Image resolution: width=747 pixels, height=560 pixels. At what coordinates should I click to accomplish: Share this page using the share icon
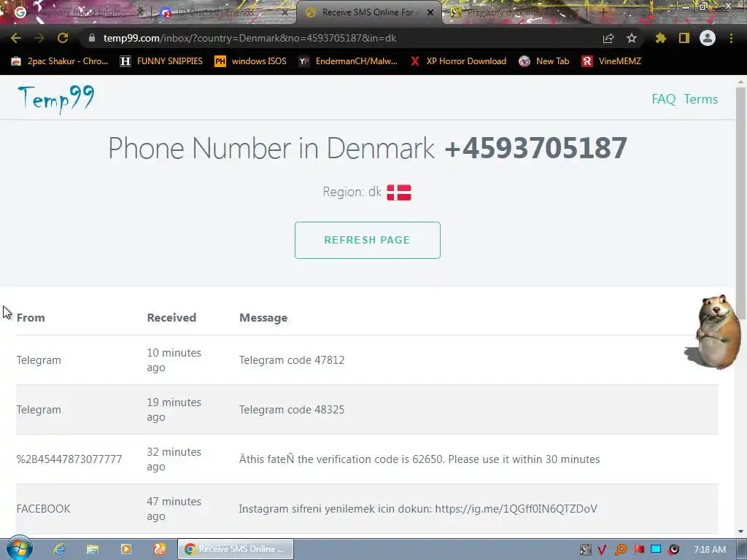point(608,38)
